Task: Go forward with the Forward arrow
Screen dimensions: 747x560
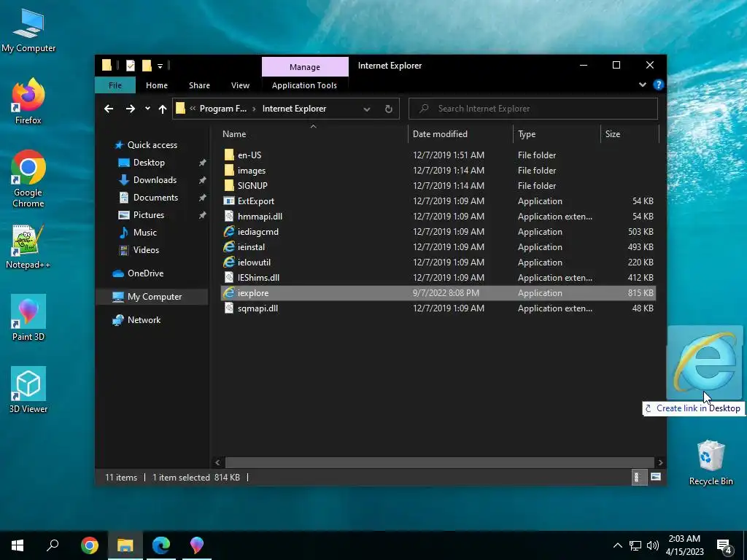Action: click(x=130, y=109)
